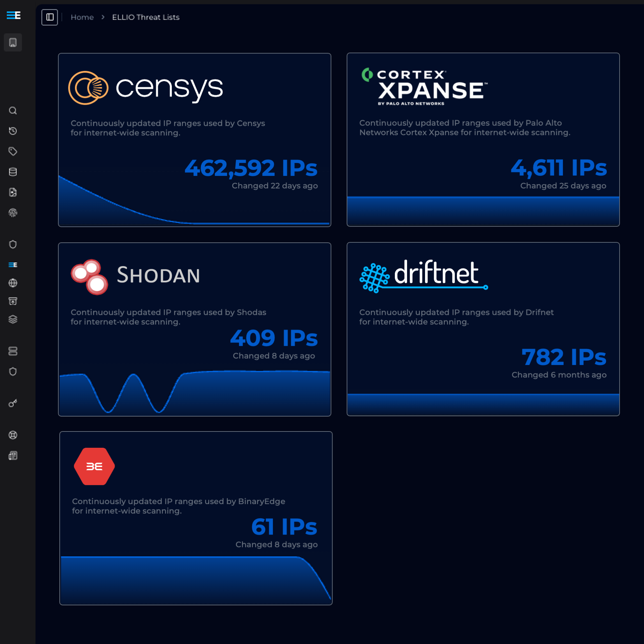Open the stacked layers icon in the sidebar
Viewport: 644px width, 644px height.
click(13, 319)
